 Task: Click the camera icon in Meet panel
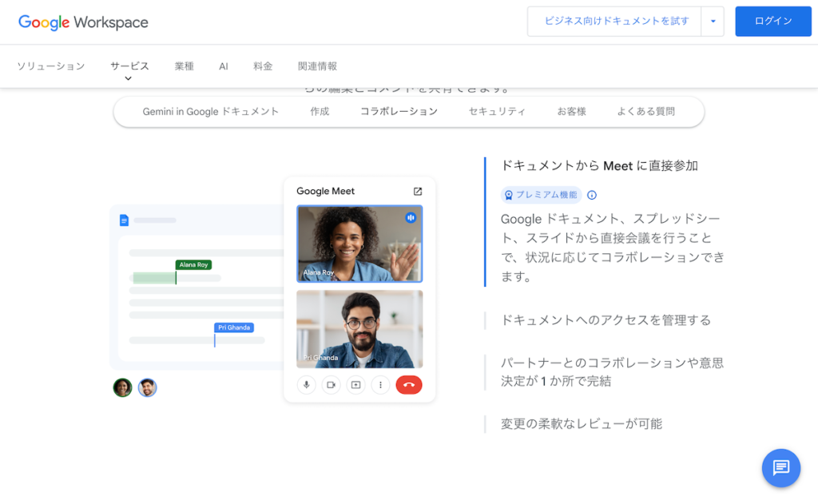[x=332, y=385]
